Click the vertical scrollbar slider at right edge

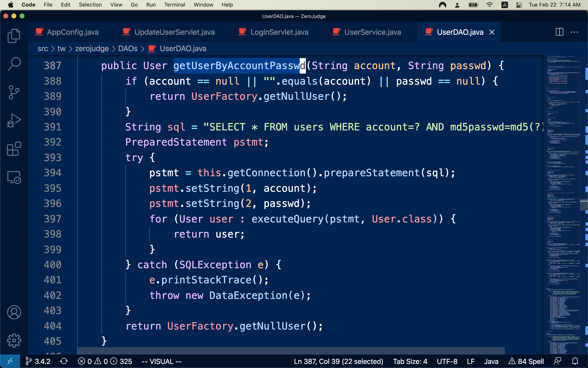(x=584, y=204)
